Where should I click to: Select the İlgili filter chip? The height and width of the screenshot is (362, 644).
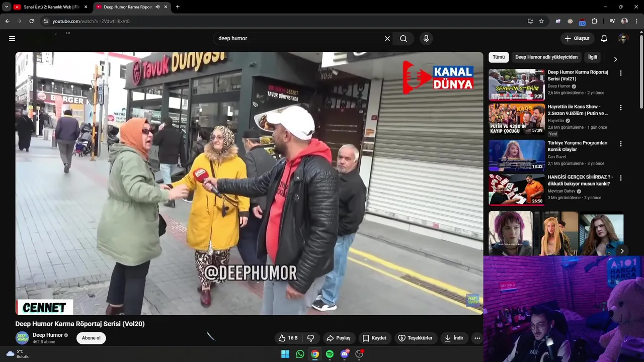click(x=593, y=57)
